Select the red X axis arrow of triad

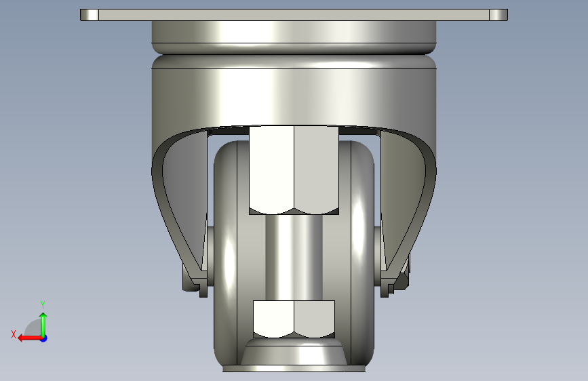pyautogui.click(x=29, y=338)
